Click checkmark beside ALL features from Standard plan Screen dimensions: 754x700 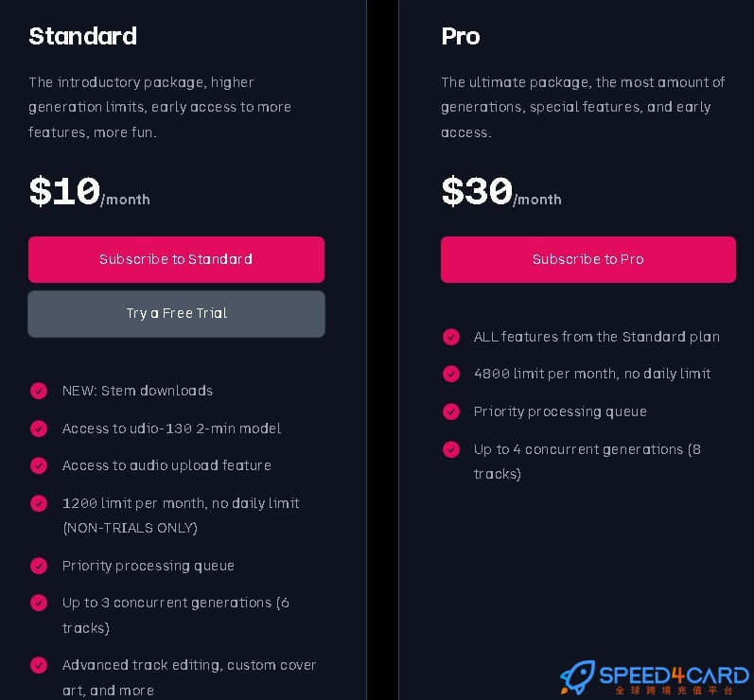click(x=451, y=337)
